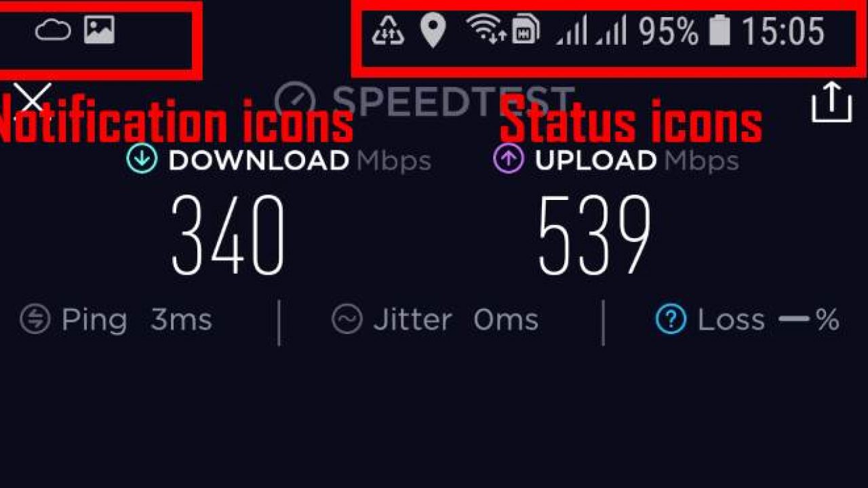Image resolution: width=868 pixels, height=488 pixels.
Task: Tap the 95% battery percentage text
Action: 668,31
